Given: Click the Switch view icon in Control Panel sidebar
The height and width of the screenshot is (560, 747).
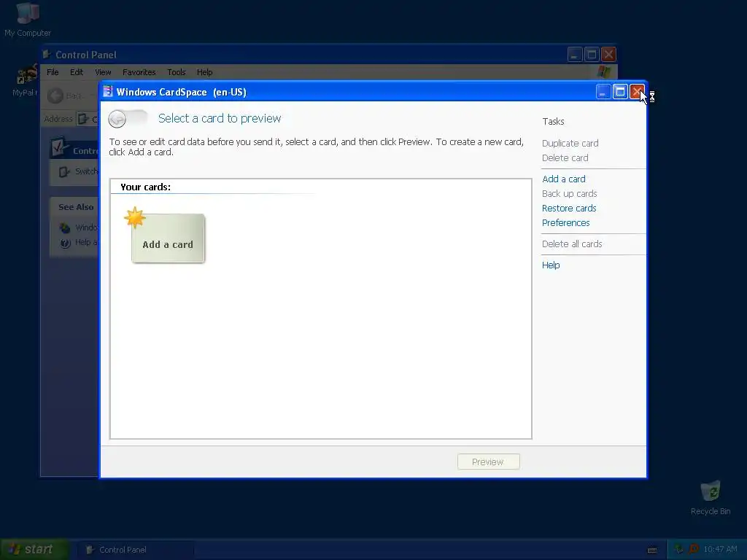Looking at the screenshot, I should coord(64,171).
